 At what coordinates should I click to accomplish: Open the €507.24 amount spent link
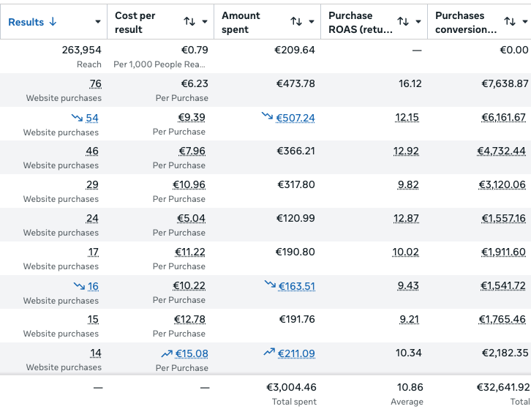click(x=295, y=118)
